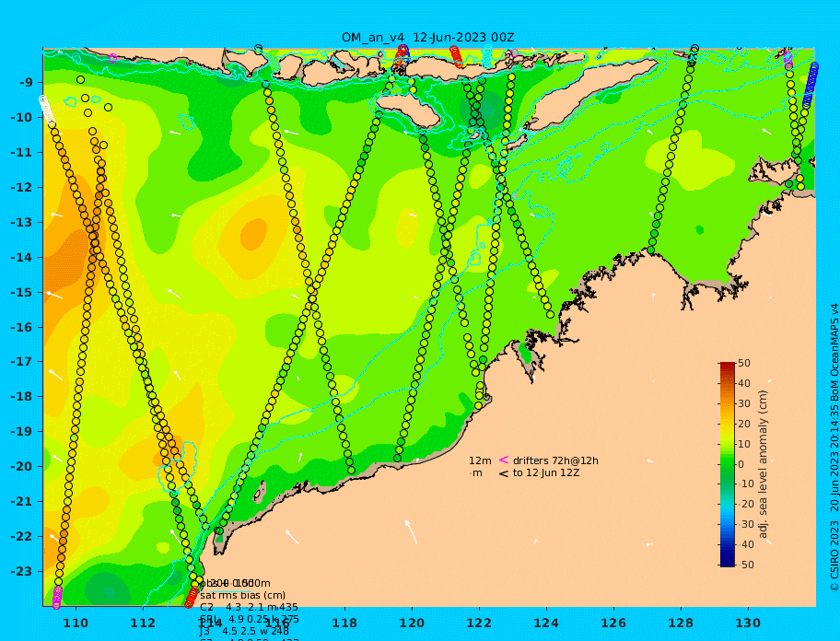
Task: Click latitude axis label -17
Action: click(21, 362)
